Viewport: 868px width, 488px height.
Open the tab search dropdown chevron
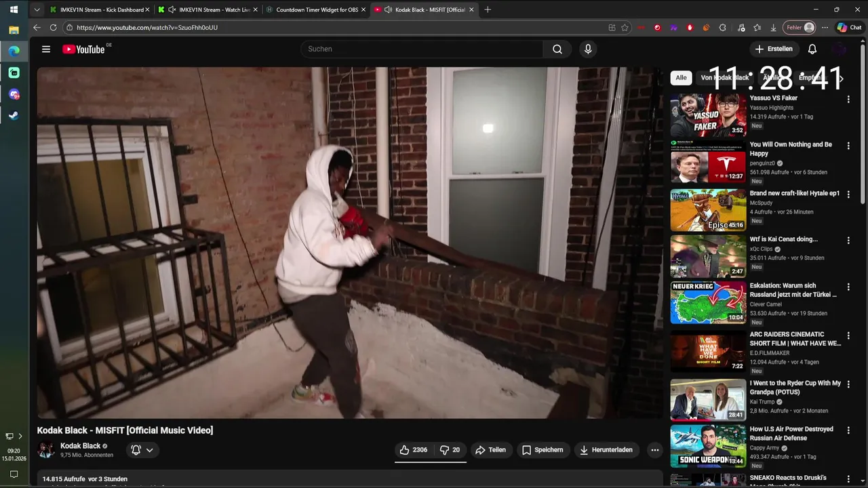coord(37,9)
